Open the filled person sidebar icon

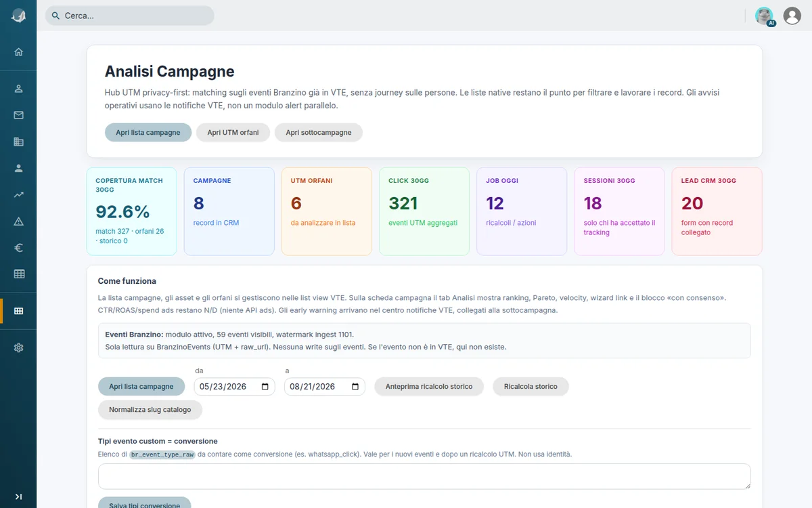(x=18, y=168)
